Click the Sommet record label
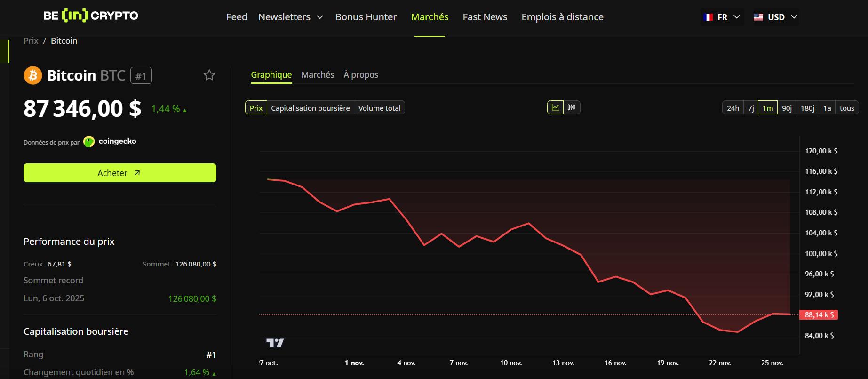This screenshot has height=379, width=868. pyautogui.click(x=53, y=281)
